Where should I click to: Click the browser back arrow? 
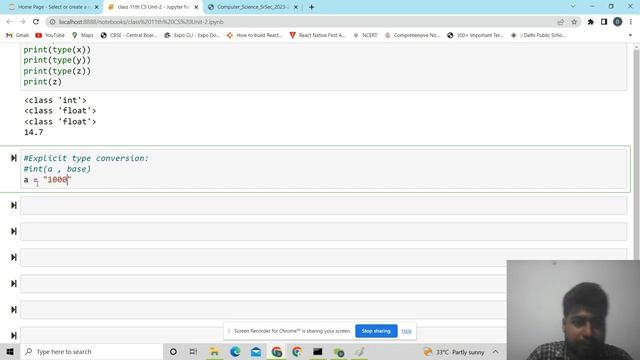(9, 22)
